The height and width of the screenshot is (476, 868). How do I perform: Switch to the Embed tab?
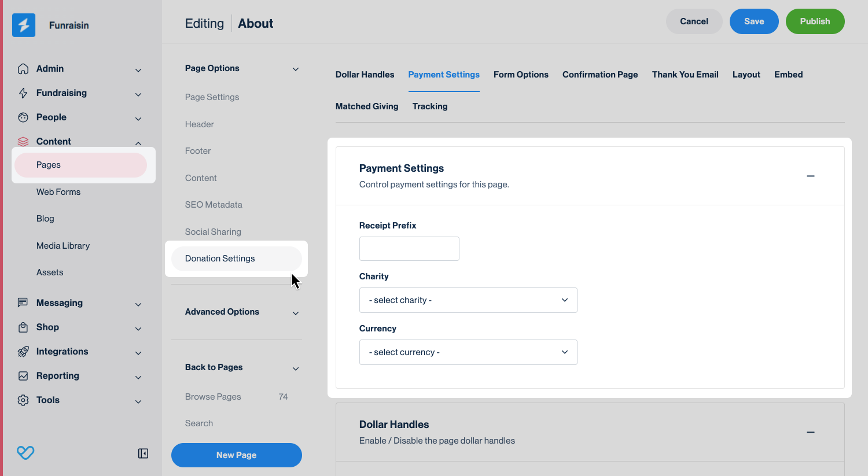(788, 75)
